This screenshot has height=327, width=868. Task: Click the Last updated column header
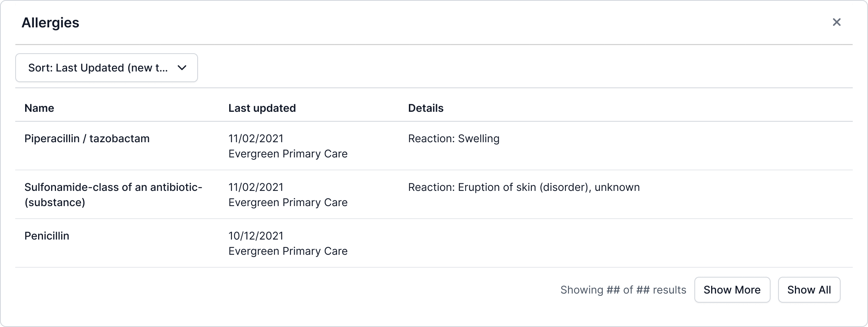coord(262,108)
